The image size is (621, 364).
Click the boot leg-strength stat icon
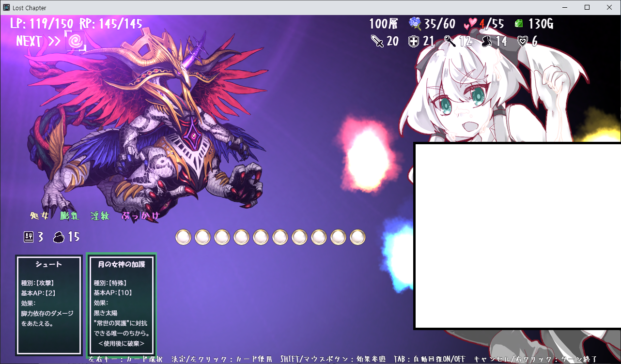(x=487, y=42)
